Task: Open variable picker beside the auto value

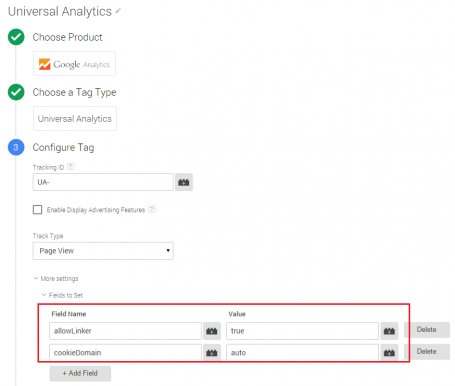Action: coord(389,353)
